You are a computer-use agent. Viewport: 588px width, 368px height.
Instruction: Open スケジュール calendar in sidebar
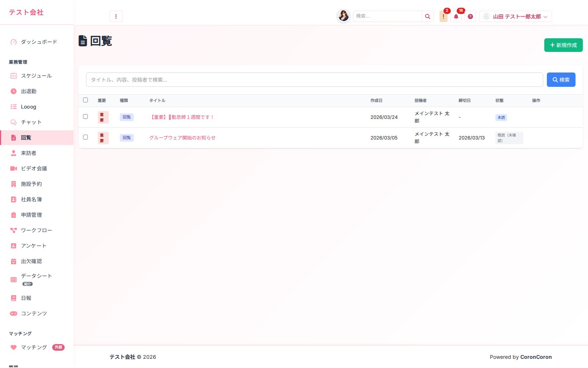point(37,76)
